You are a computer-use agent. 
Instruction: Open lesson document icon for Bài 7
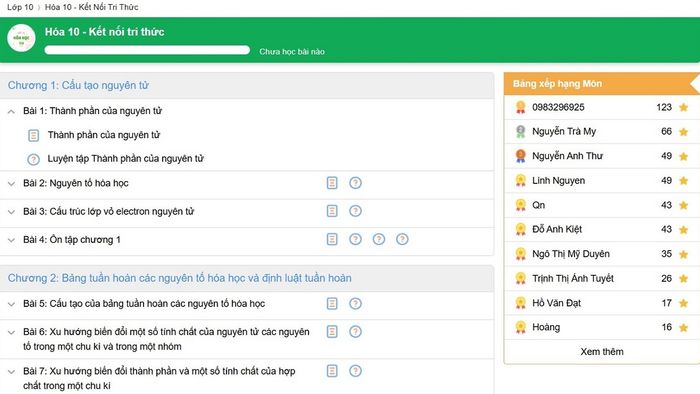(x=332, y=371)
